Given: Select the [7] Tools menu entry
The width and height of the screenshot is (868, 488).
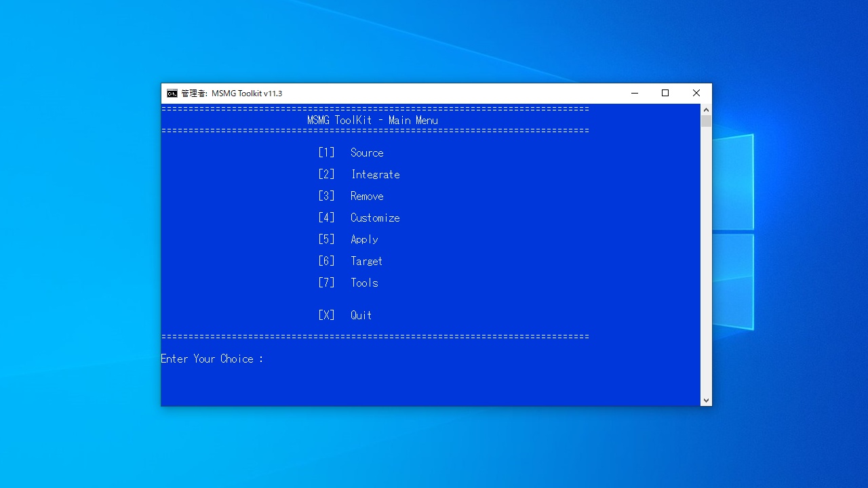Looking at the screenshot, I should point(348,283).
